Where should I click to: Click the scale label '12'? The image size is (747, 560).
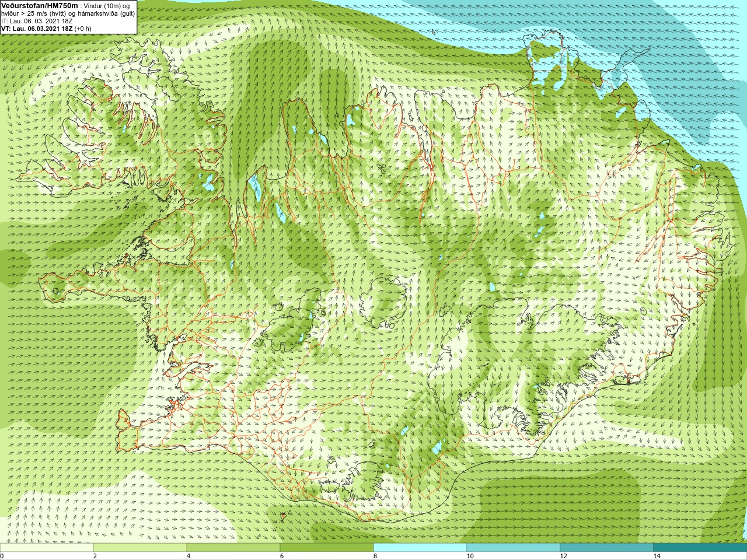click(x=563, y=556)
